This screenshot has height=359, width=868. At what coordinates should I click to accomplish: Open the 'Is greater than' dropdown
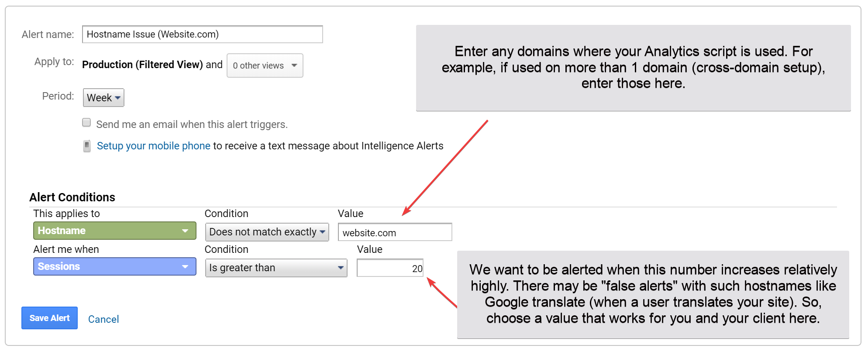pos(276,268)
